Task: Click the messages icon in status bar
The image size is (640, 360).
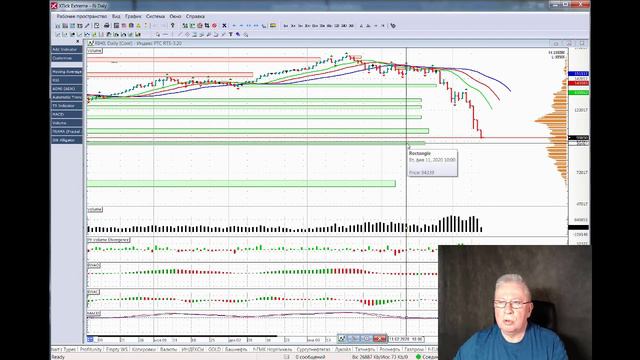Action: tap(287, 357)
